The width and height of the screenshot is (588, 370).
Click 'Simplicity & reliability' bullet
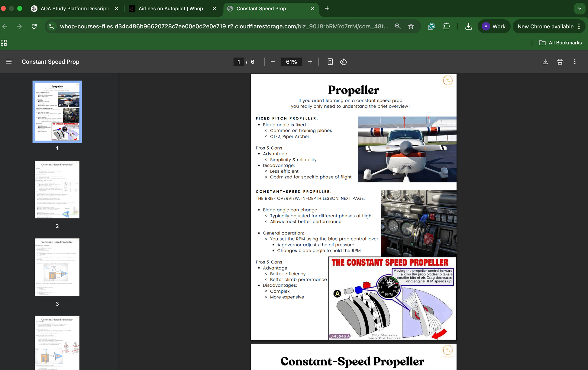[293, 160]
